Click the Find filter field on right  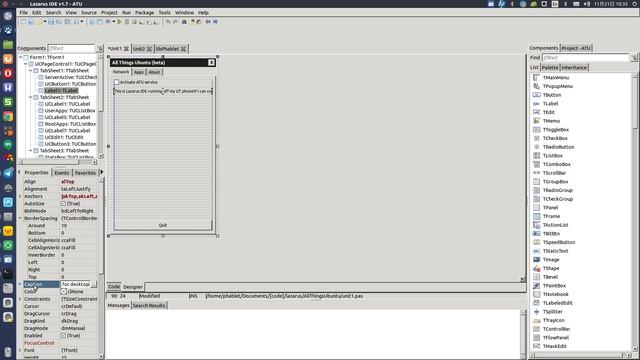(586, 58)
